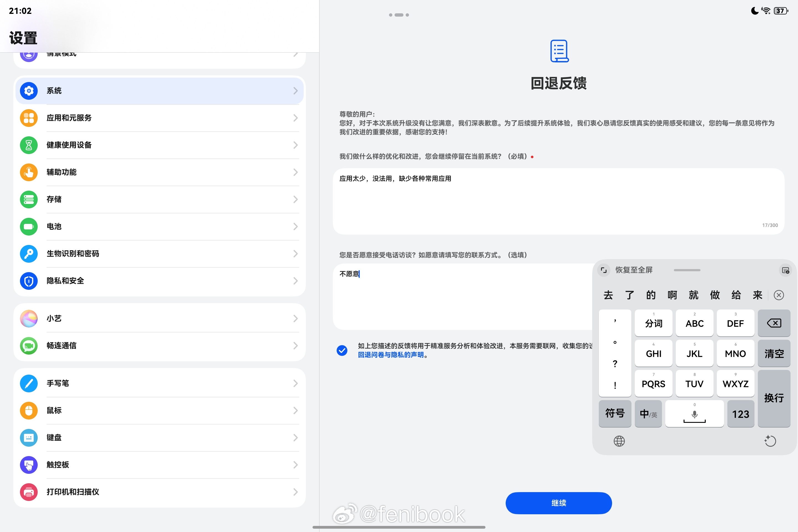This screenshot has width=798, height=532.
Task: Open the 回退问卷与隐私的声明 link
Action: [x=390, y=355]
